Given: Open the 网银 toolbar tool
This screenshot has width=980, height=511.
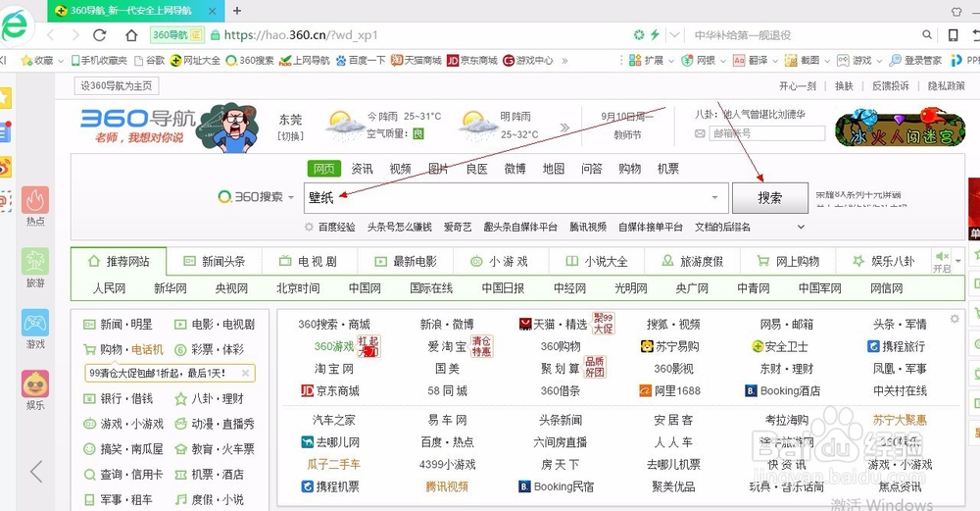Looking at the screenshot, I should [700, 60].
